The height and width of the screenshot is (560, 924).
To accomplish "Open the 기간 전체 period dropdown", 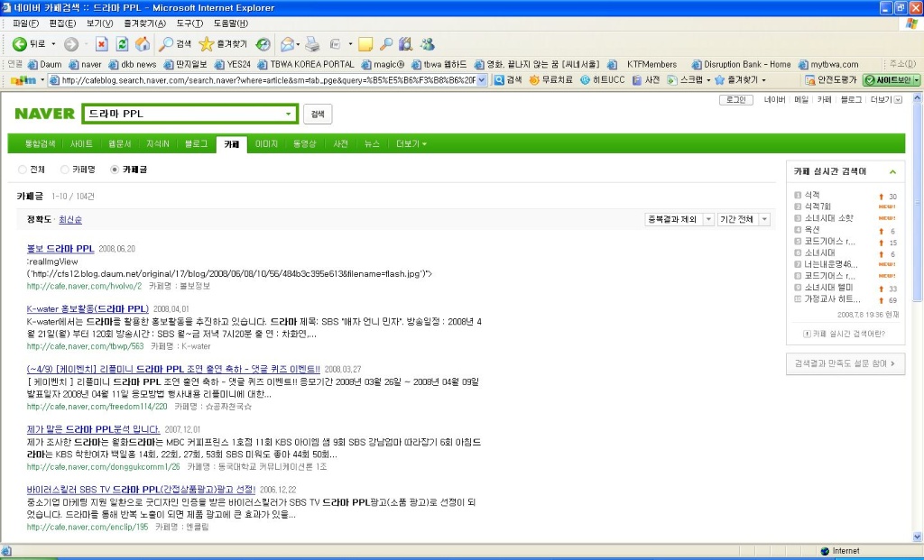I will pyautogui.click(x=764, y=219).
